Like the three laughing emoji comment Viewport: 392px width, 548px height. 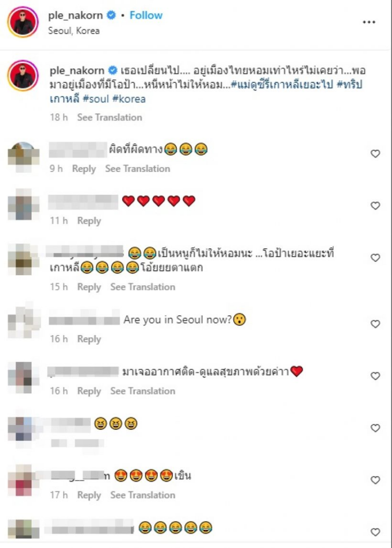(x=375, y=428)
